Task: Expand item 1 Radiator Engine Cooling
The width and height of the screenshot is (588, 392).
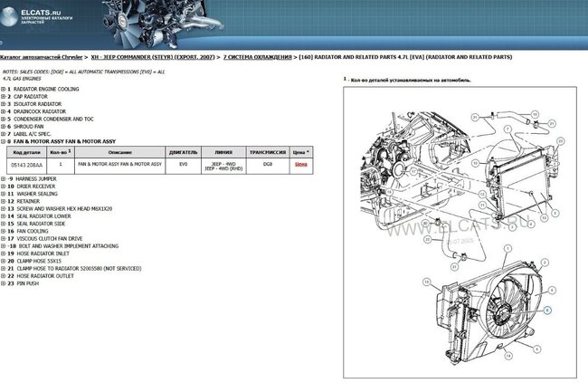Action: [x=3, y=90]
